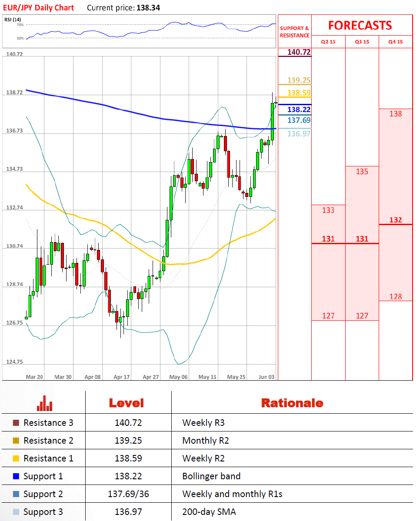Click the Q3 15 lower forecast 127
420x521 pixels.
[362, 316]
